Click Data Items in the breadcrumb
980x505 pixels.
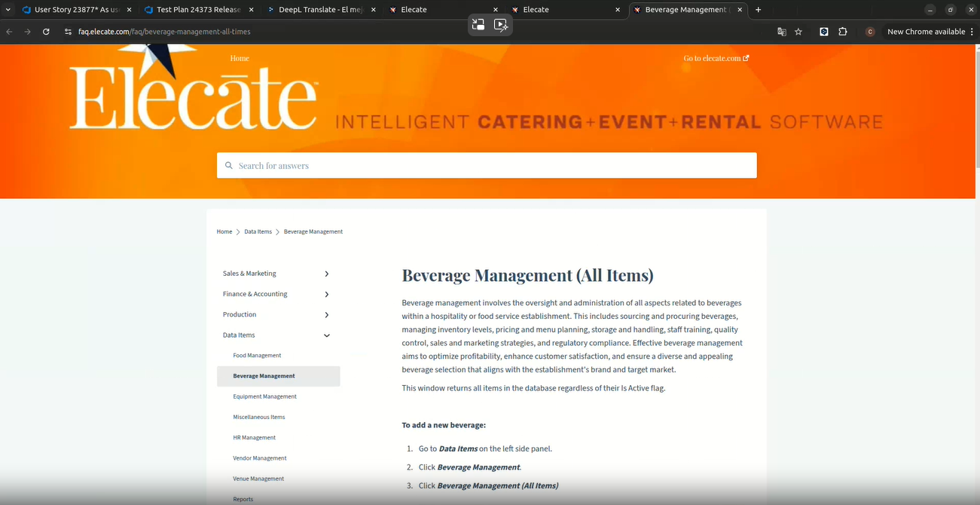pyautogui.click(x=258, y=231)
